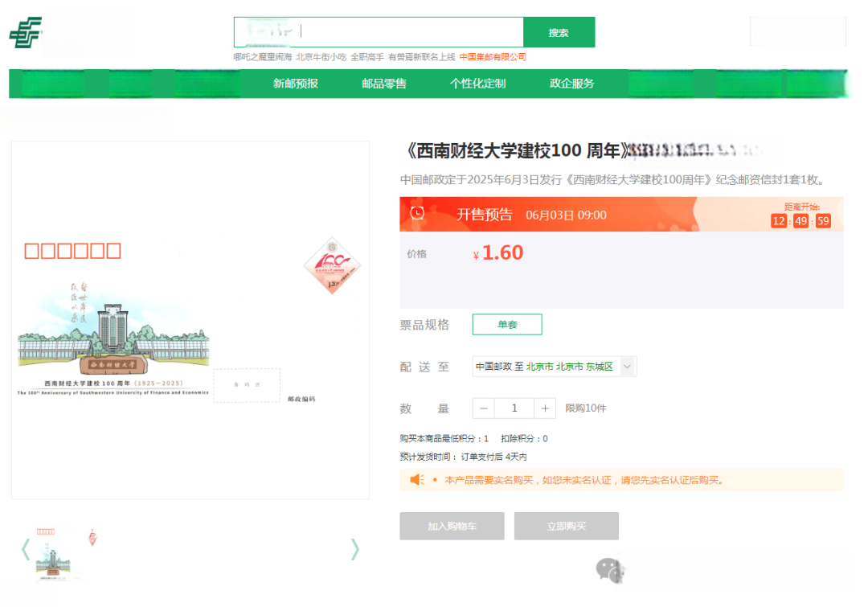868x607 pixels.
Task: Click the sale time 06月03日 09:00
Action: (566, 215)
